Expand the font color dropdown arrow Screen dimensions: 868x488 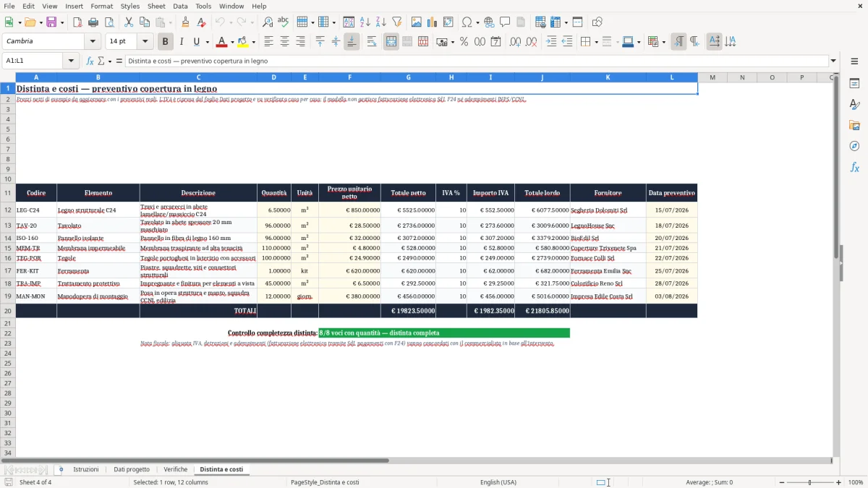pos(232,42)
